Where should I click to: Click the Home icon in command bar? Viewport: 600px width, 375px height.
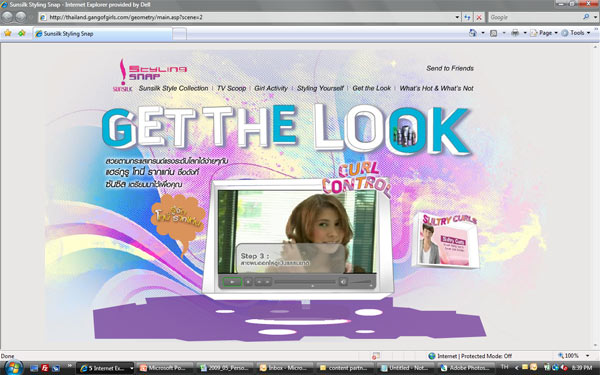tap(473, 33)
